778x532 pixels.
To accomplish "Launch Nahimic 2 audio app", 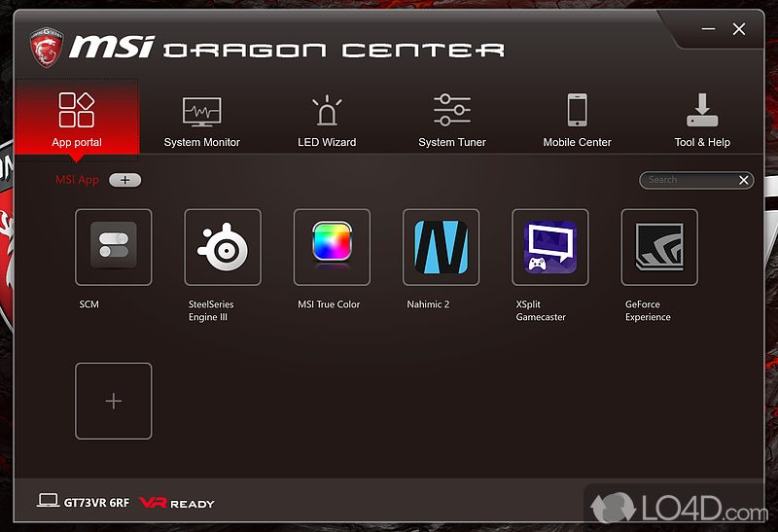I will (442, 247).
